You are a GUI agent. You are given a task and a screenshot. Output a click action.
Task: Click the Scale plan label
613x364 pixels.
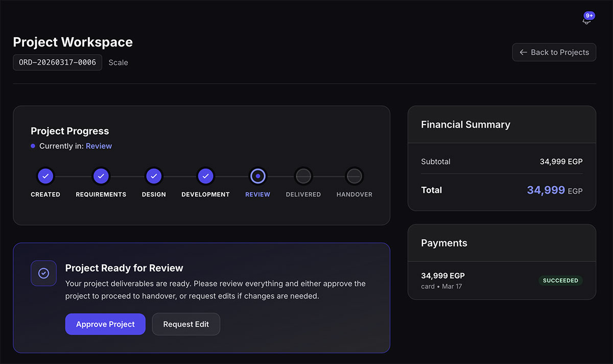(118, 62)
